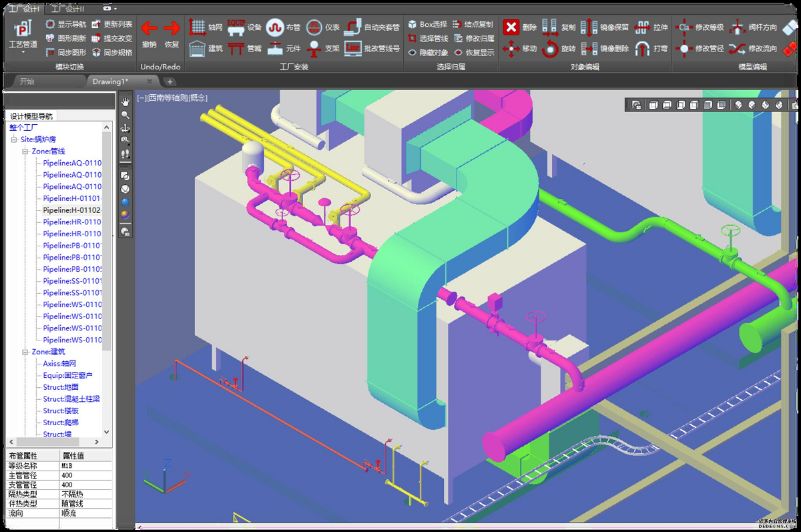Collapse the Zone:建筑 tree node
Viewport: 801px width, 532px height.
[25, 352]
